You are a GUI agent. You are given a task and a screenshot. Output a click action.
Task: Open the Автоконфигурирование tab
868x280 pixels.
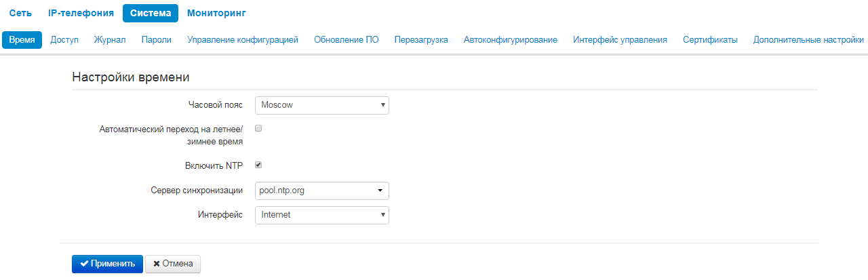pos(511,40)
